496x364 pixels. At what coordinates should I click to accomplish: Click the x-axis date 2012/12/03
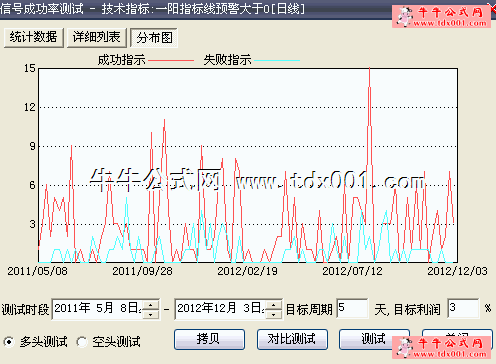(x=457, y=271)
